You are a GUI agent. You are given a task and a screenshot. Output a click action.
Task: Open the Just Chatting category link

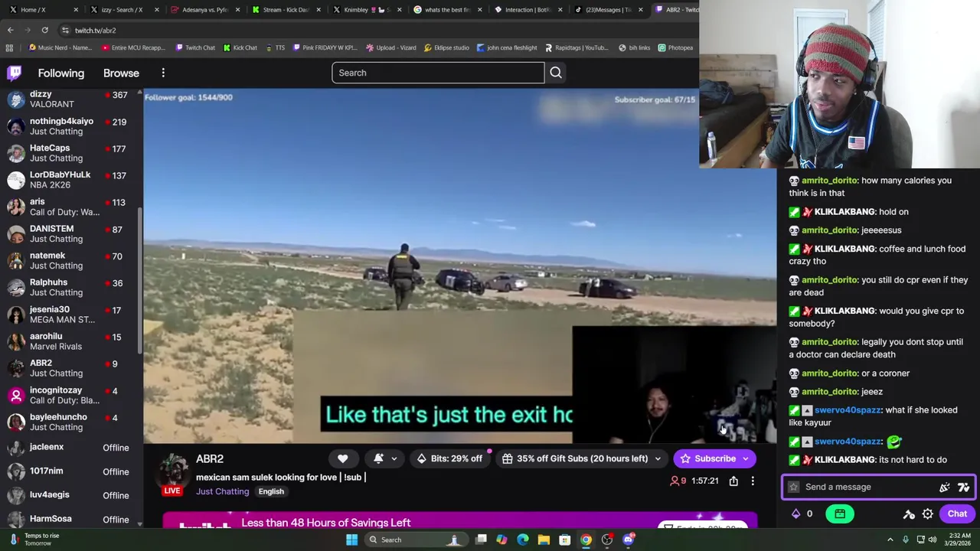pyautogui.click(x=222, y=491)
